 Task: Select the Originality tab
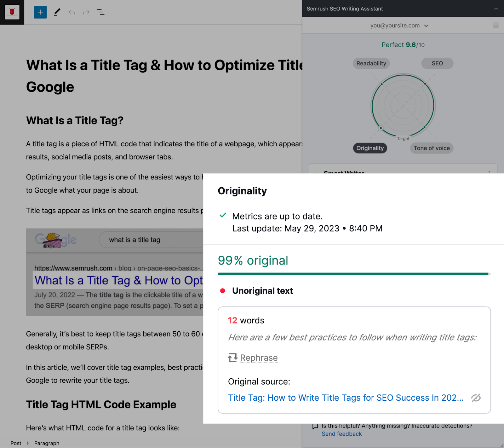370,148
